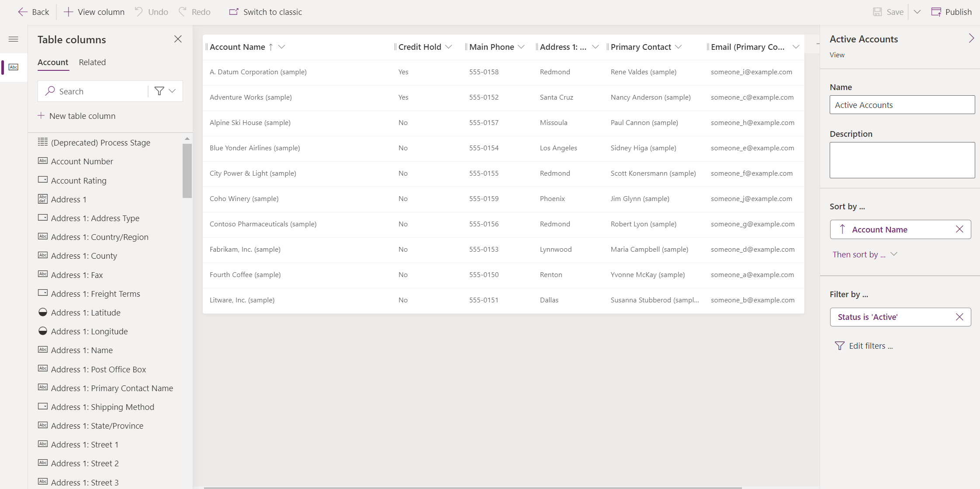Click the Save dropdown arrow icon

click(x=916, y=12)
